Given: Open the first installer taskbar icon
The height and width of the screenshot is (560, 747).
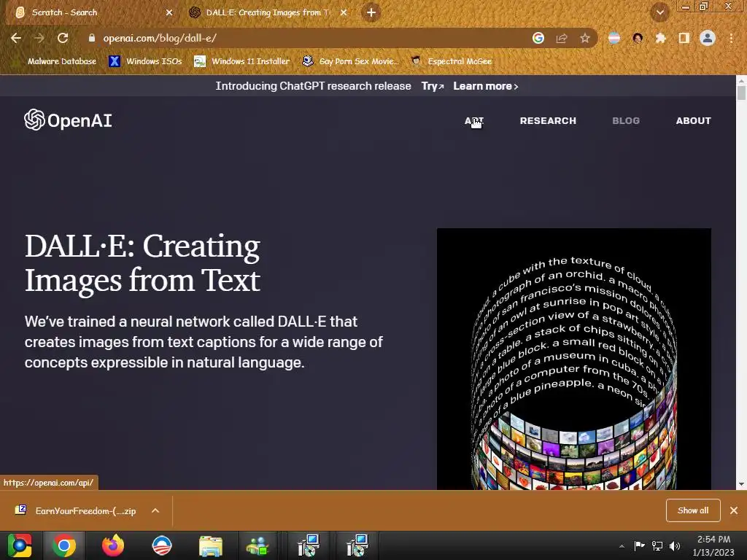Looking at the screenshot, I should point(309,545).
